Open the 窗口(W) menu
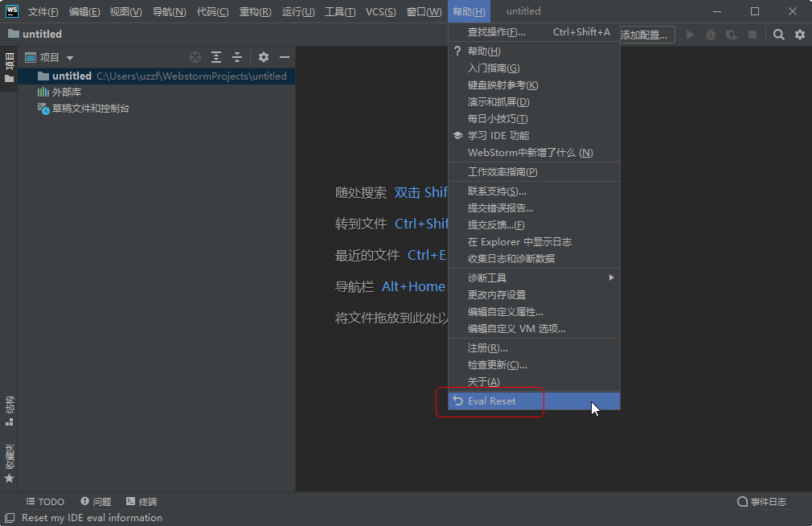This screenshot has width=812, height=526. coord(424,11)
